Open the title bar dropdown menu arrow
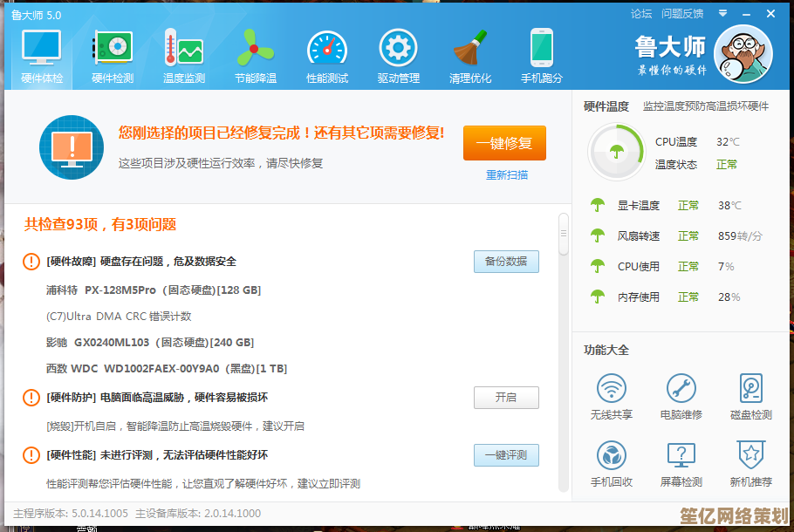794x532 pixels. click(722, 14)
